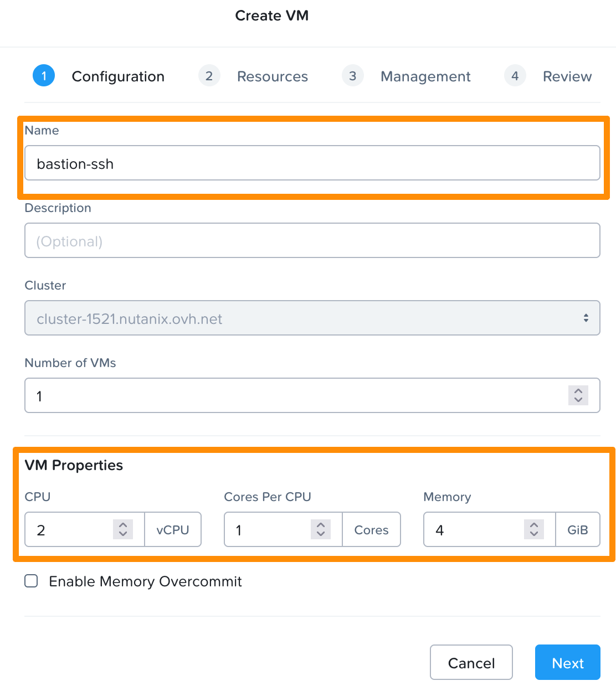Click the step 4 Review circle icon

515,76
